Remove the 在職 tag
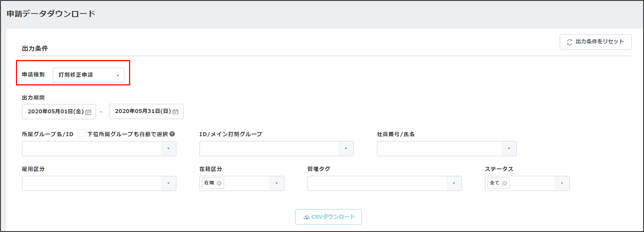This screenshot has height=232, width=644. 219,183
